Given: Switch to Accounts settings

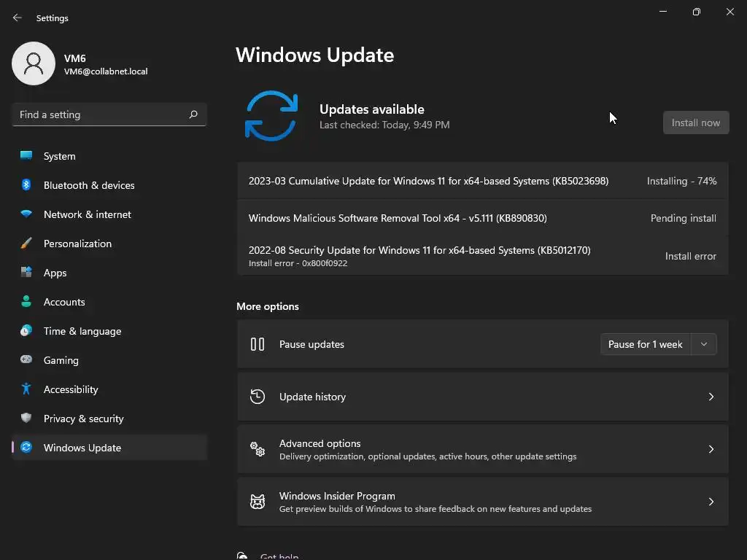Looking at the screenshot, I should (x=109, y=302).
